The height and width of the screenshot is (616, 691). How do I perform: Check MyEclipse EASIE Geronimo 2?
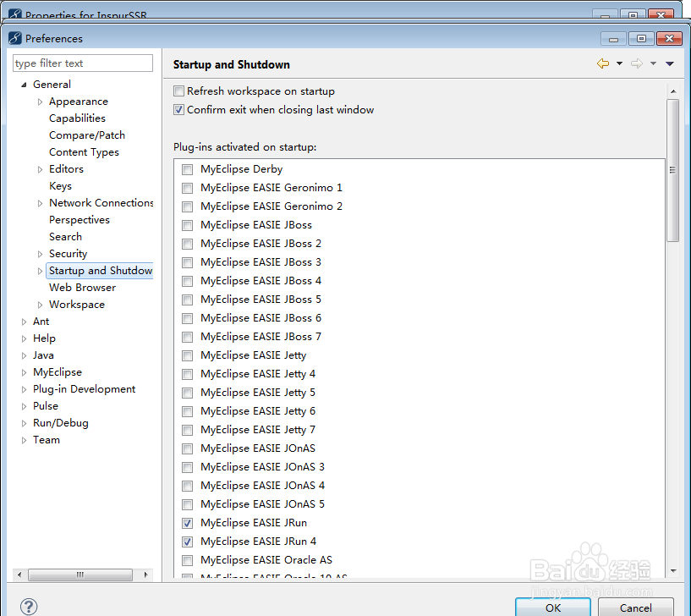click(187, 206)
